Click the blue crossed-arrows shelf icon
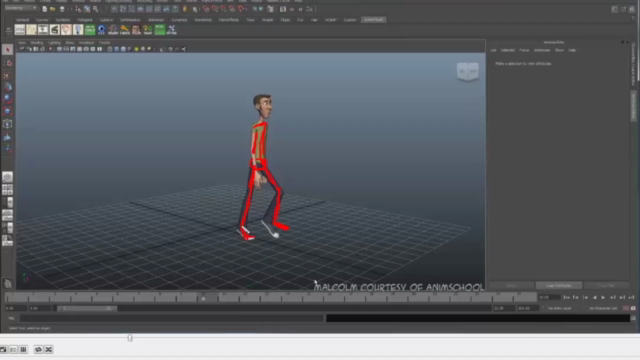640x360 pixels. click(171, 29)
